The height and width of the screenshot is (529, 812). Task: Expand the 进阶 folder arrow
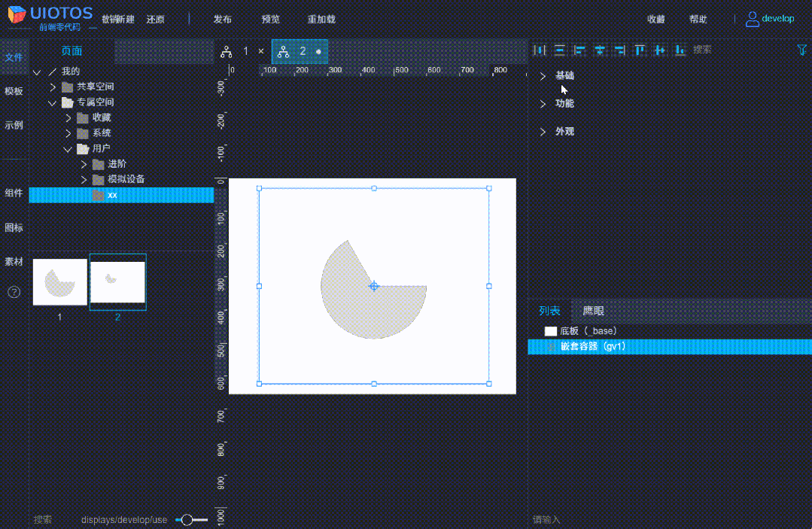click(x=84, y=164)
